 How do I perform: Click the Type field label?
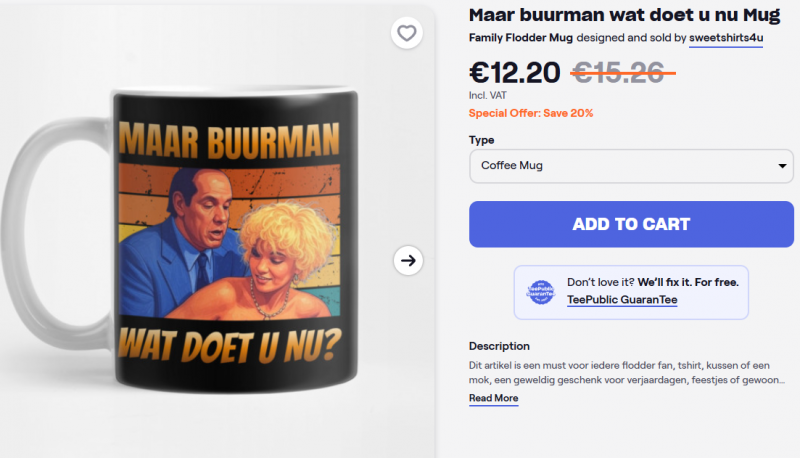point(482,140)
